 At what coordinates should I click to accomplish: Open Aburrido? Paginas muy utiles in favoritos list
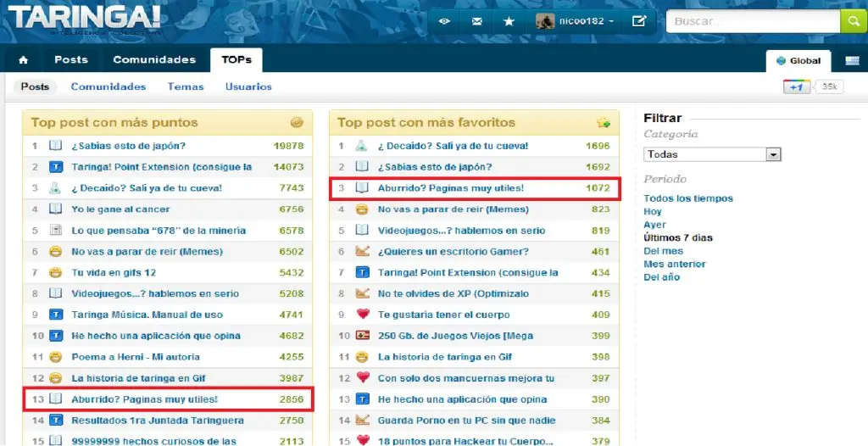pyautogui.click(x=451, y=188)
